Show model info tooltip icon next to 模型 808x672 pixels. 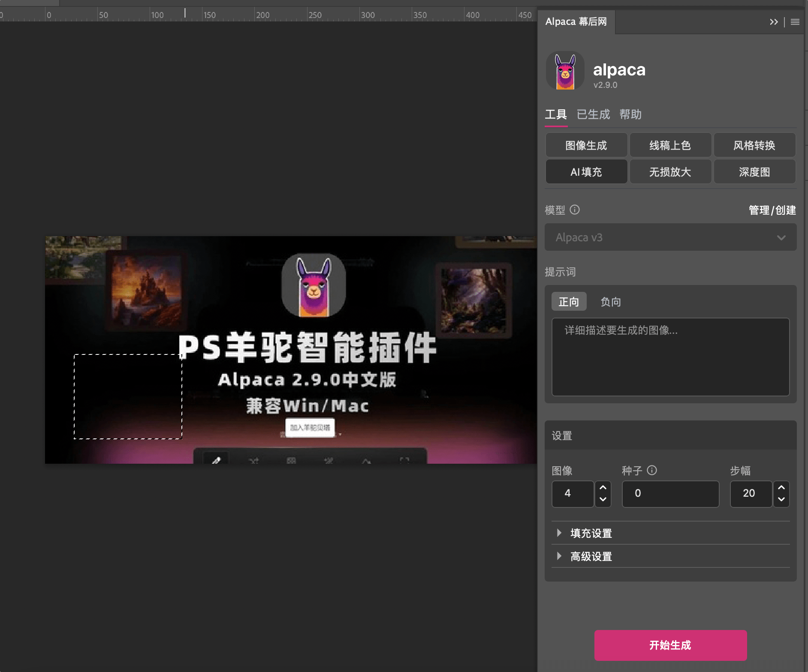coord(575,210)
